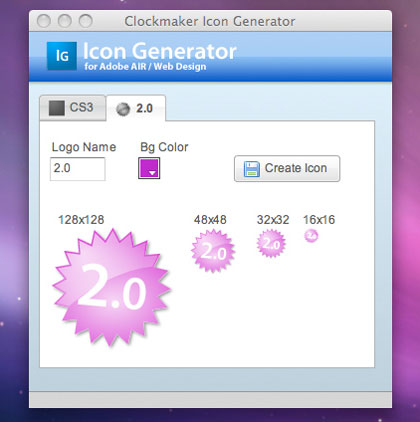Screen dimensions: 420x422
Task: Click the gray square CS3 tab icon
Action: click(x=57, y=108)
